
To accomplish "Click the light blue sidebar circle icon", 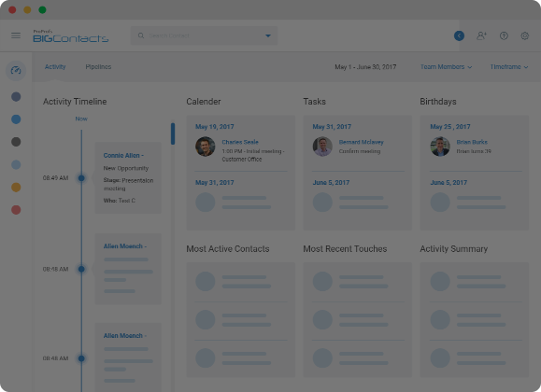I will tap(16, 164).
